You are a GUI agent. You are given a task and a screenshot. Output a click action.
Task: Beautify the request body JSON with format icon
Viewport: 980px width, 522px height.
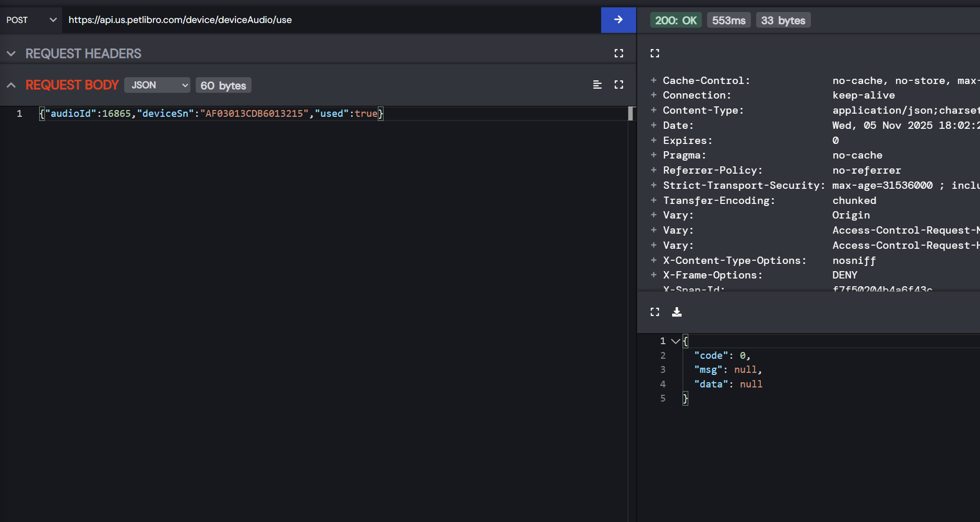tap(597, 84)
